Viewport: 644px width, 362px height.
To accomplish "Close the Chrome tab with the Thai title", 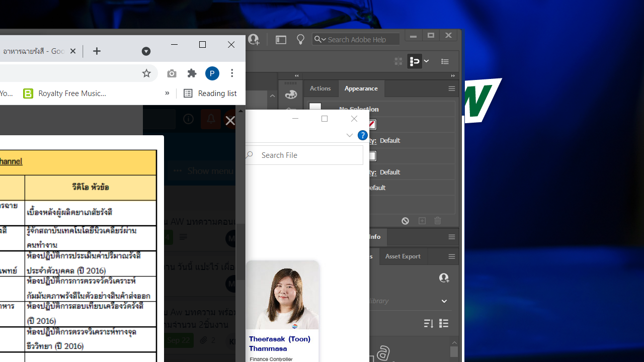I will point(73,51).
